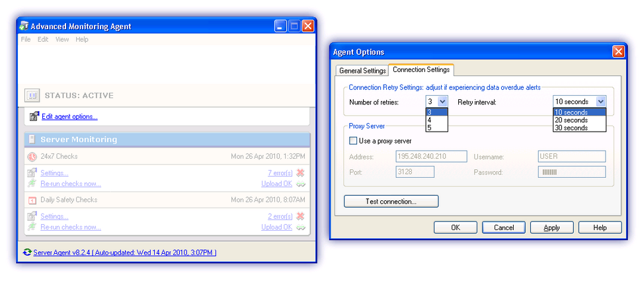Select 3 in the retries list

click(x=436, y=112)
